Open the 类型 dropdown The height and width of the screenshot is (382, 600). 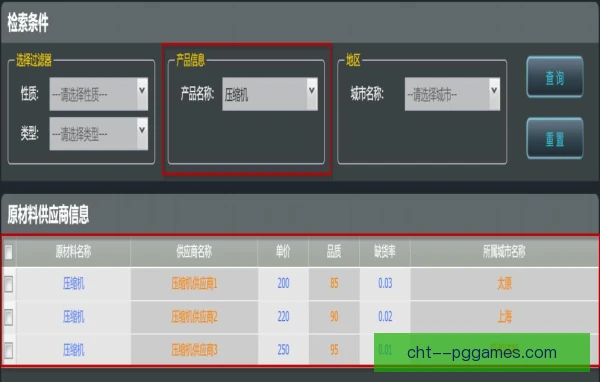point(99,134)
